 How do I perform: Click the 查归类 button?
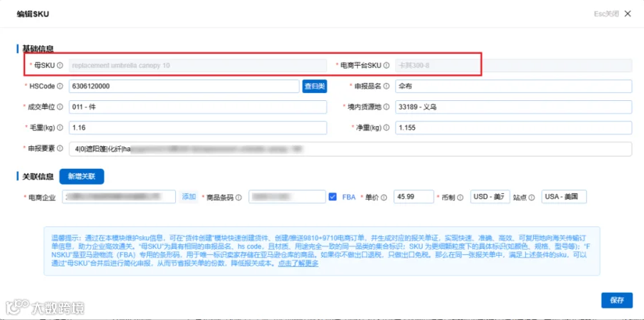pyautogui.click(x=315, y=87)
